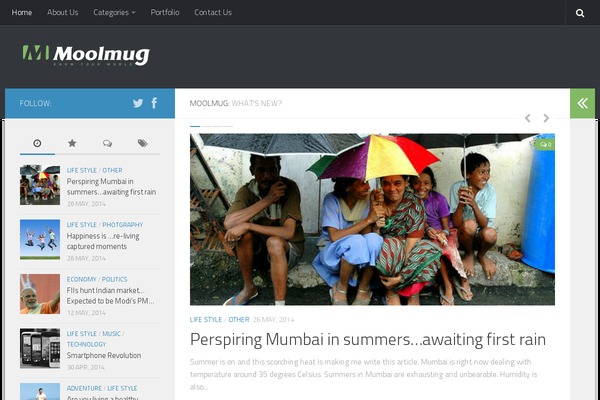Expand the Categories dropdown menu
600x400 pixels.
pos(114,13)
